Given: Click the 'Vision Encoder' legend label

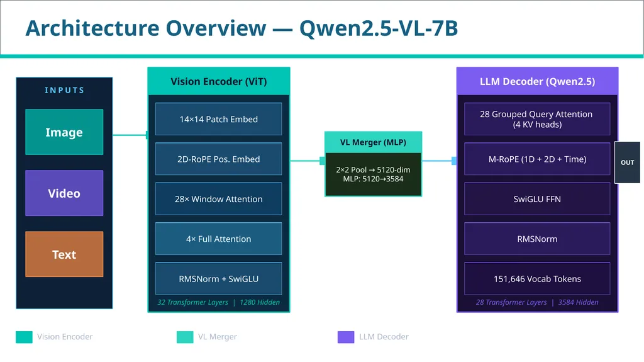Looking at the screenshot, I should click(65, 336).
